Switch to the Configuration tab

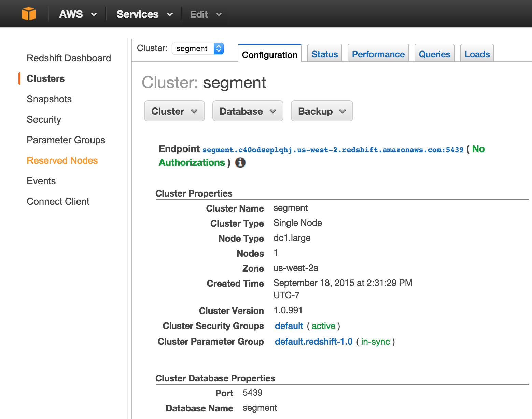click(270, 54)
